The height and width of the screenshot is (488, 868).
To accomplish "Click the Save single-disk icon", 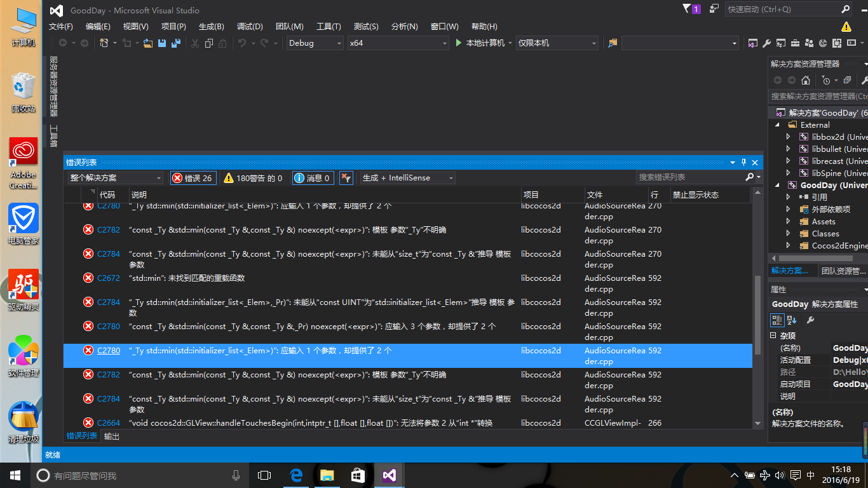I will (x=162, y=43).
